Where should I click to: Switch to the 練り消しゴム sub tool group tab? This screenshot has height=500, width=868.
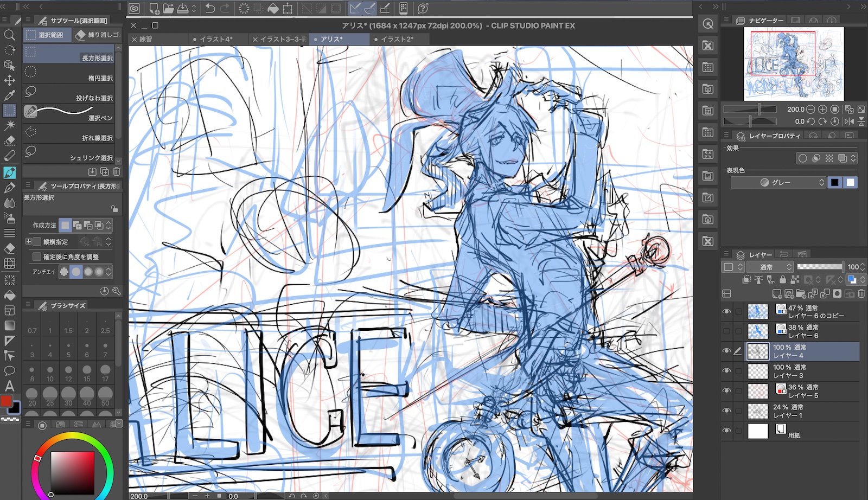pyautogui.click(x=98, y=35)
